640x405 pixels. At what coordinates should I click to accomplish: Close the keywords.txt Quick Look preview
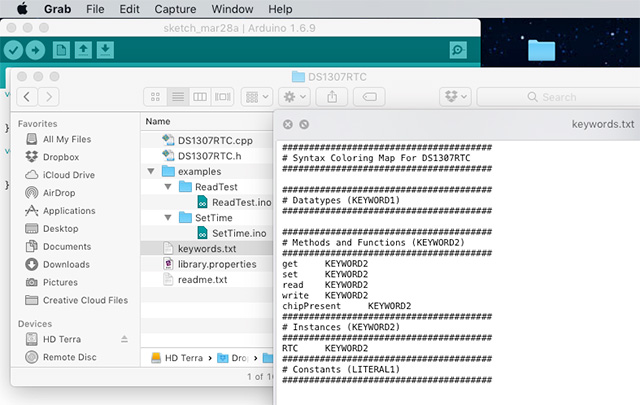[x=288, y=125]
